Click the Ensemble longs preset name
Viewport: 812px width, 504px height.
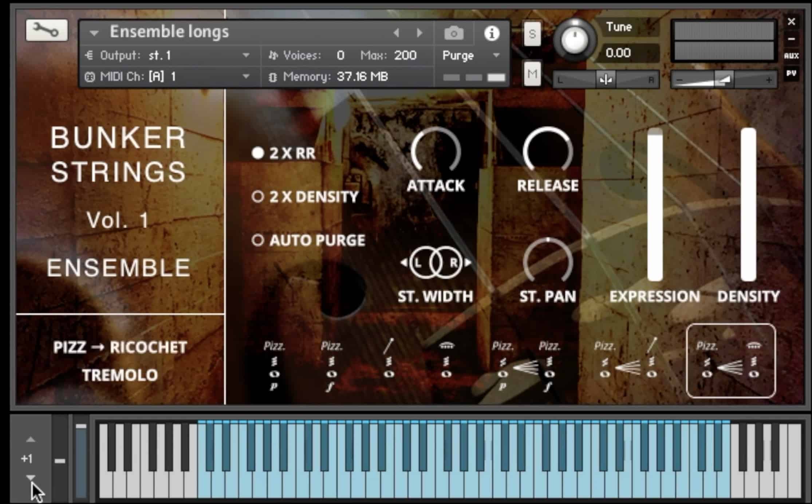[169, 32]
